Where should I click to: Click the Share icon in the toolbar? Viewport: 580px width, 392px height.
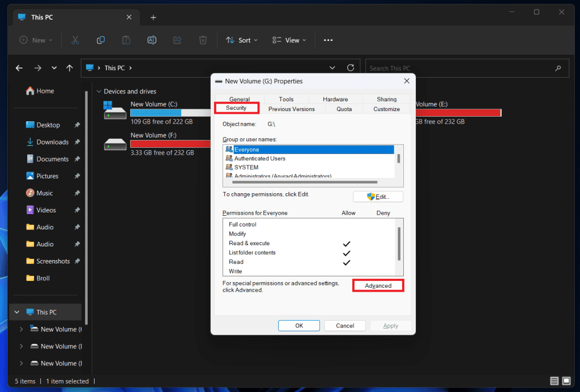point(177,40)
